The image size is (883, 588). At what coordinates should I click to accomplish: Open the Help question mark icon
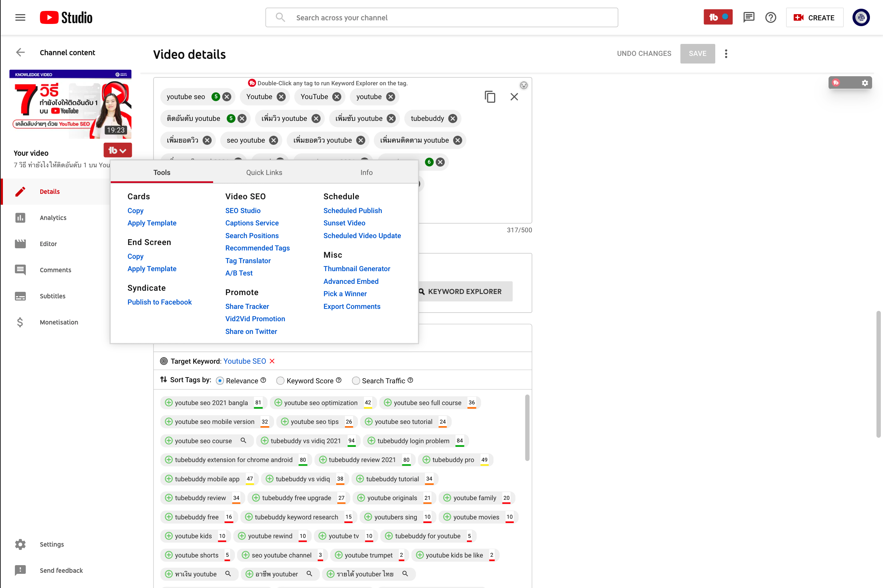pos(770,17)
